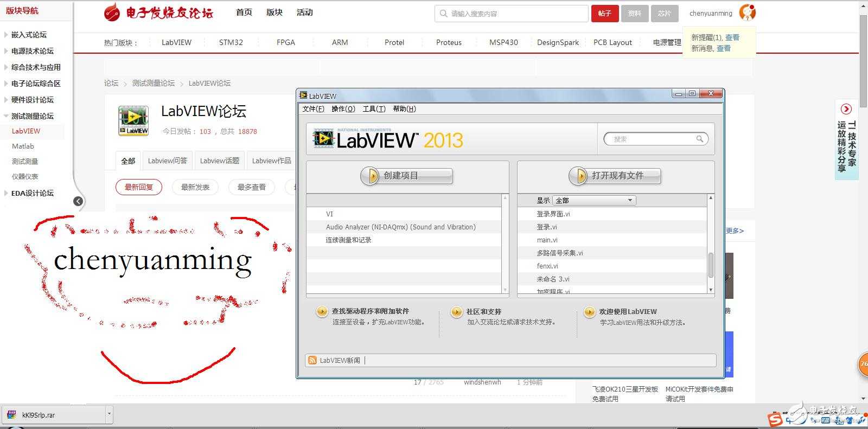
Task: Click the 电子发烧友论坛 site logo
Action: click(158, 12)
